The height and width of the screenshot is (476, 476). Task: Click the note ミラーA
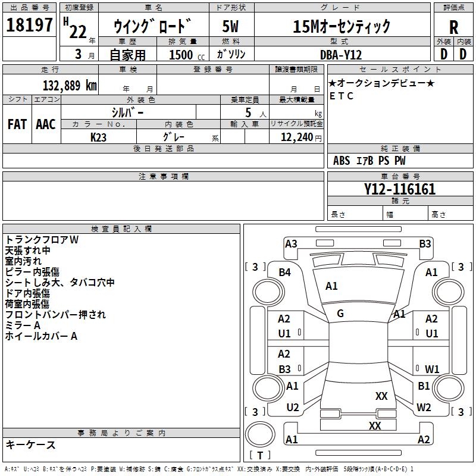[23, 325]
